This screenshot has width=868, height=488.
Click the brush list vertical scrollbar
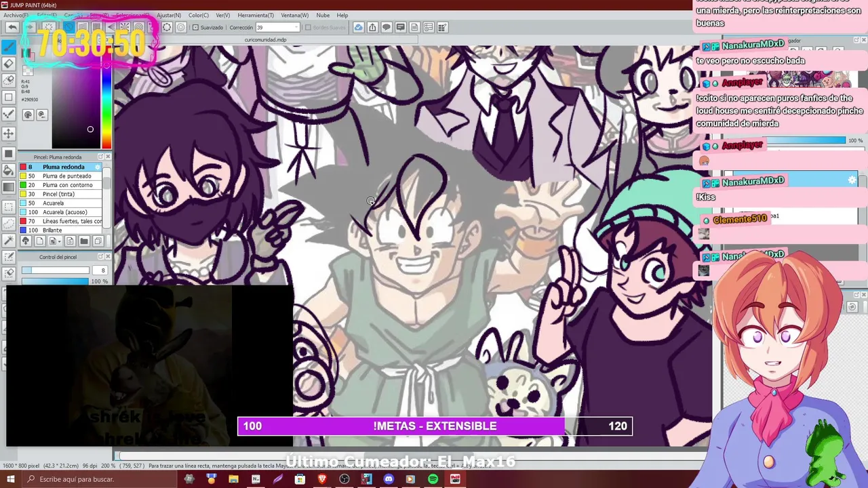pos(106,197)
